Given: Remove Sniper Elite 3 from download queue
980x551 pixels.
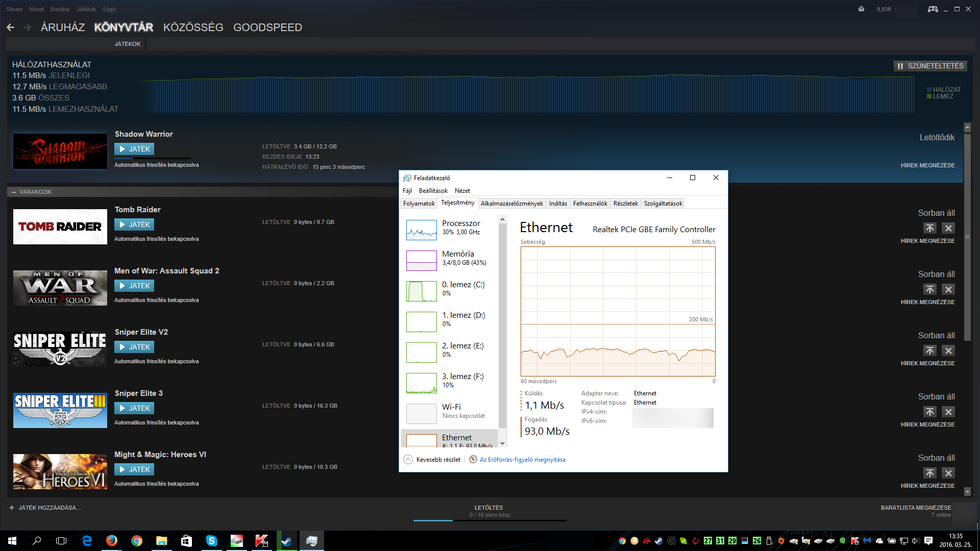Looking at the screenshot, I should (x=948, y=412).
